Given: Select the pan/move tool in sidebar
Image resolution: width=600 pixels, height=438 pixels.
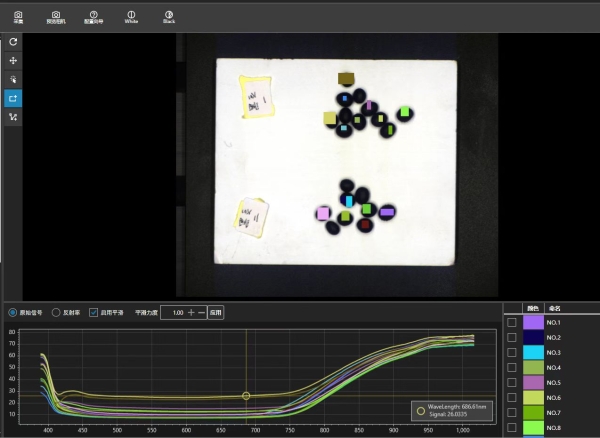Looking at the screenshot, I should click(13, 61).
